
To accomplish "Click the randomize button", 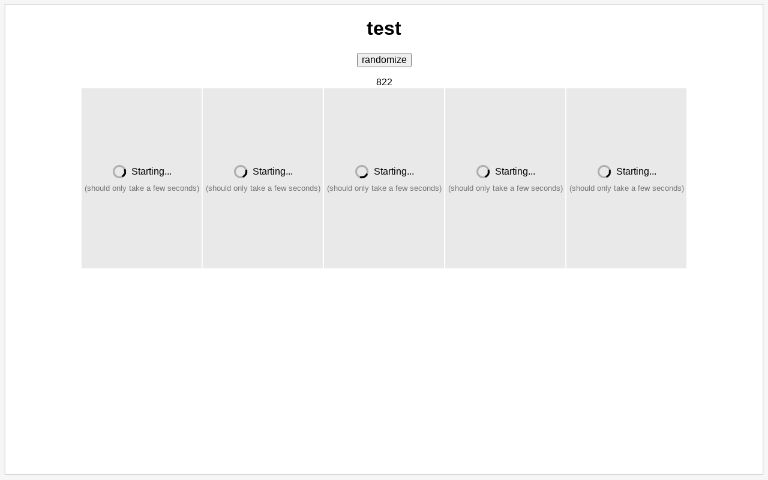I will (x=384, y=60).
